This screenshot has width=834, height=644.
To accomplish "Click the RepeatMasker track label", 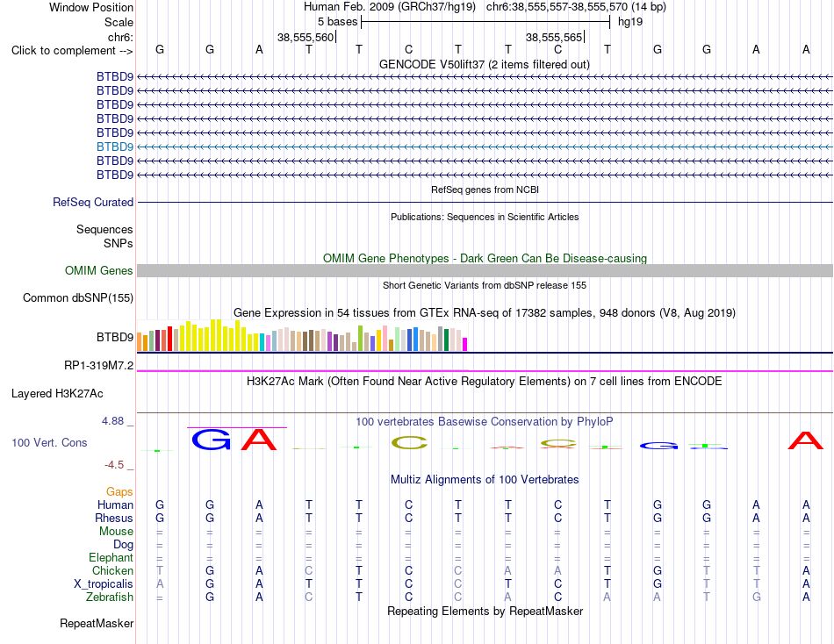I will tap(97, 623).
